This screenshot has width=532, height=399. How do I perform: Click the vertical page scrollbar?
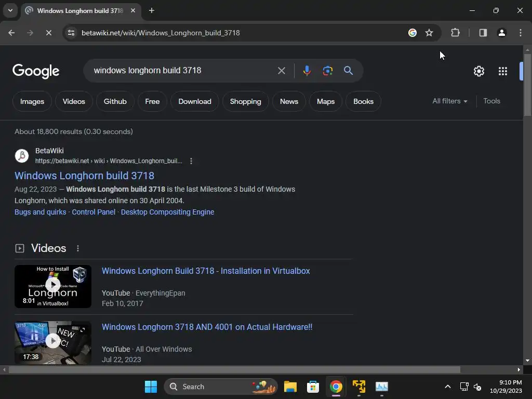528,85
